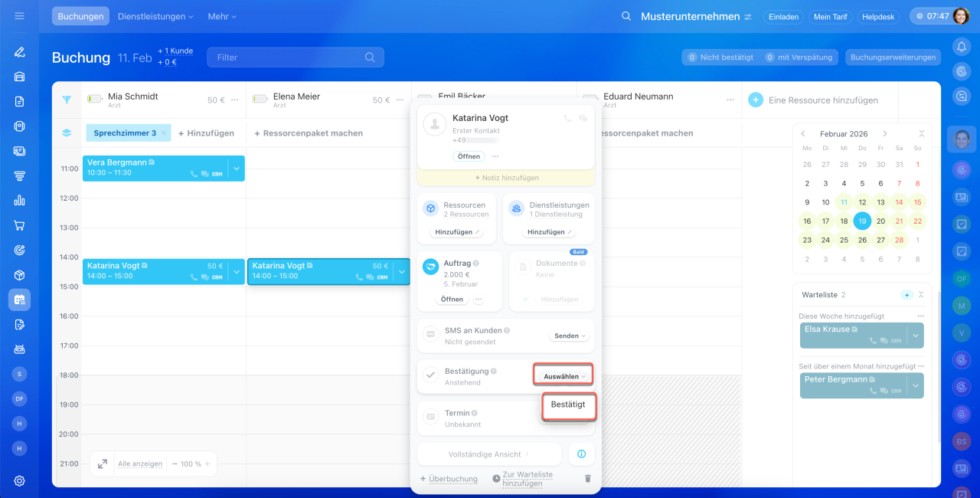980x498 pixels.
Task: Click the trash icon in booking popup
Action: (x=588, y=479)
